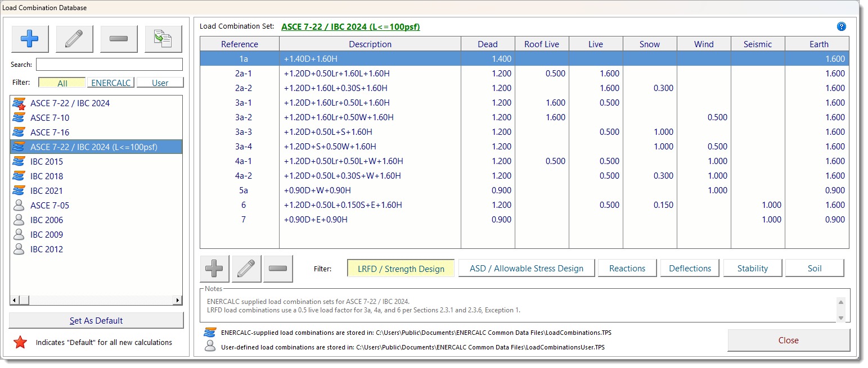Image resolution: width=868 pixels, height=368 pixels.
Task: Select ASCE 7-22 / IBC 2024 set
Action: pyautogui.click(x=96, y=103)
